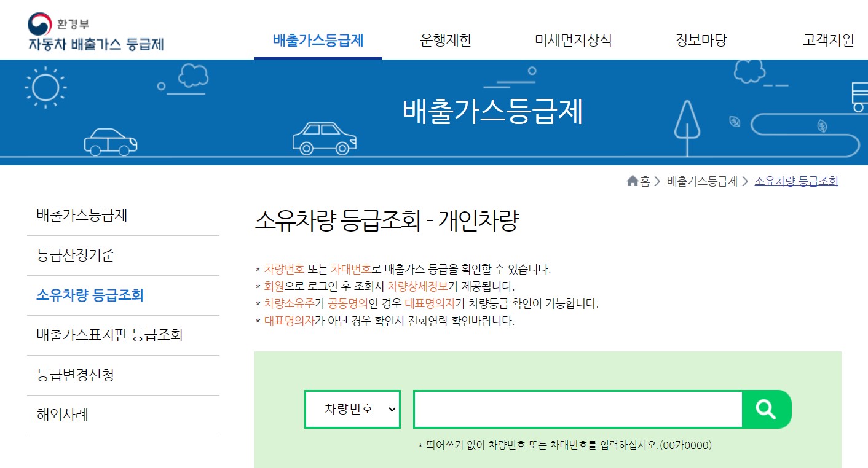
Task: Click the note starting with 차량번호 또는 차대번호
Action: pos(403,269)
